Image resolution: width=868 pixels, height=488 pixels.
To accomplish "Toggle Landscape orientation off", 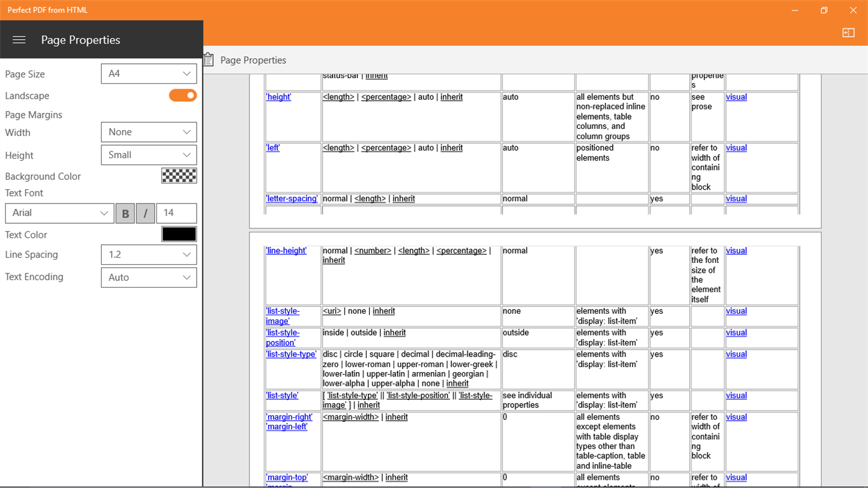I will tap(182, 95).
